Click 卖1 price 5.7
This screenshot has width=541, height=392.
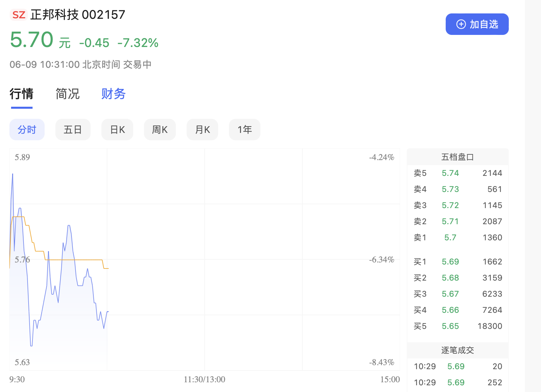(450, 238)
